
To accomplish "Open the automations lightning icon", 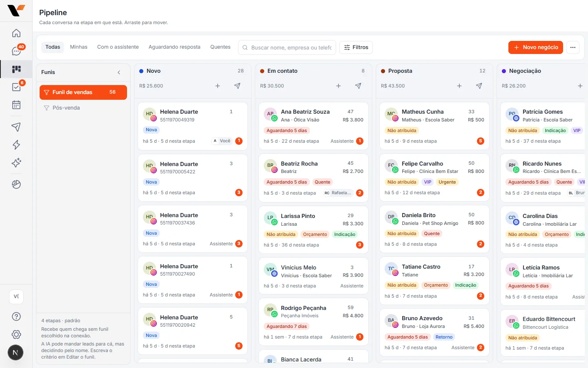I will pyautogui.click(x=16, y=145).
